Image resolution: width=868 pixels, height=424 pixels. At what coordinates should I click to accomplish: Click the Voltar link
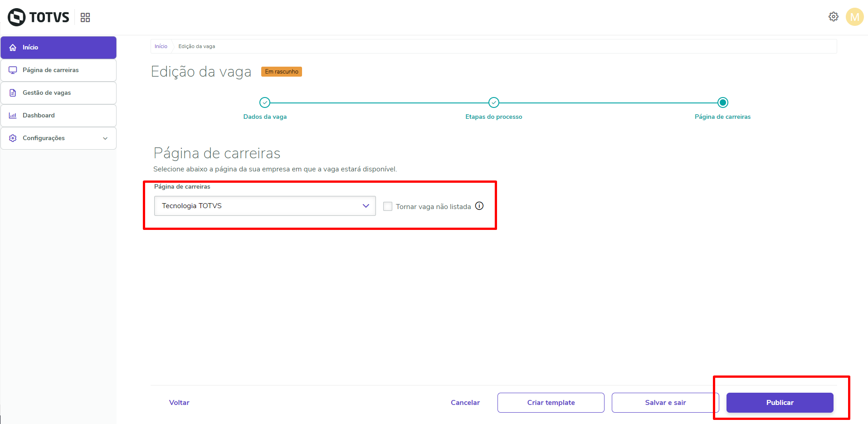coord(179,403)
